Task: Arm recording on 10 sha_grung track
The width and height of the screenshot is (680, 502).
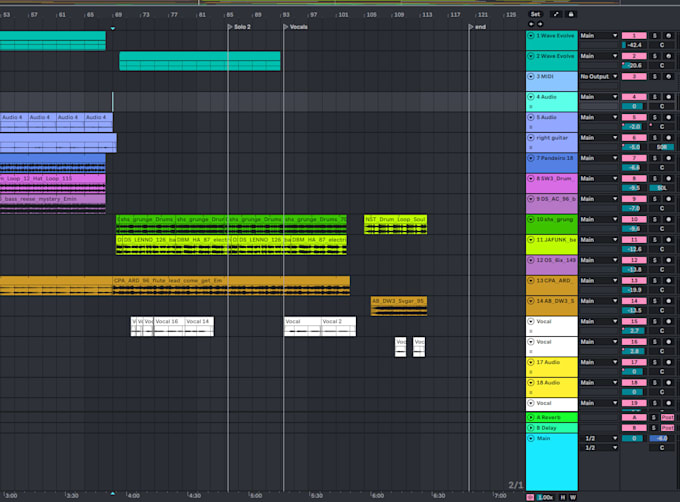Action: (x=668, y=219)
